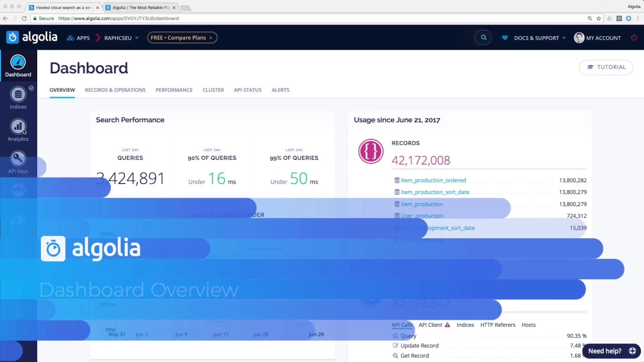Screen dimensions: 644x362
Task: Open the Item_production_ordered index link
Action: click(x=433, y=180)
